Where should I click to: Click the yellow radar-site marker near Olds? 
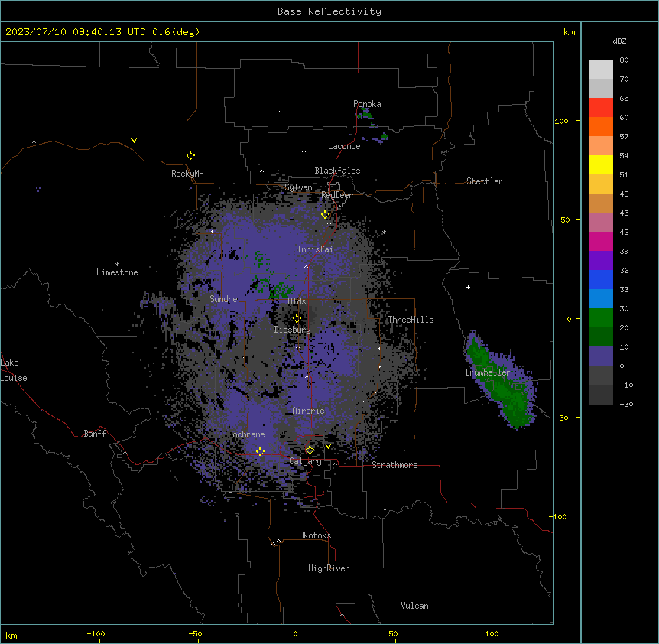297,318
